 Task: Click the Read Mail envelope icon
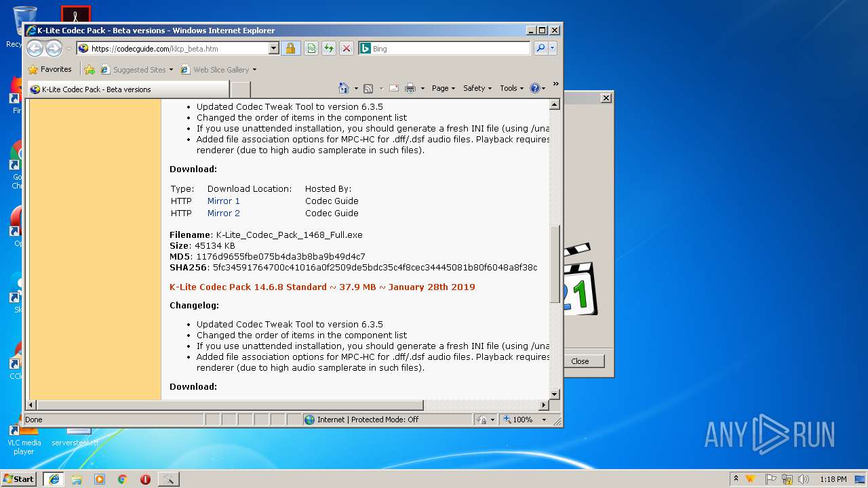pos(394,88)
